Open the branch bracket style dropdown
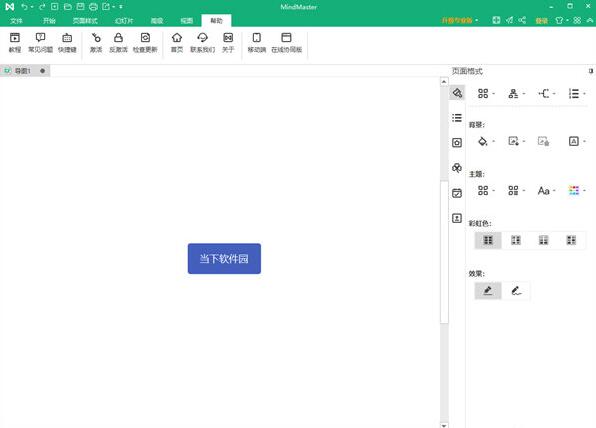 tap(547, 94)
